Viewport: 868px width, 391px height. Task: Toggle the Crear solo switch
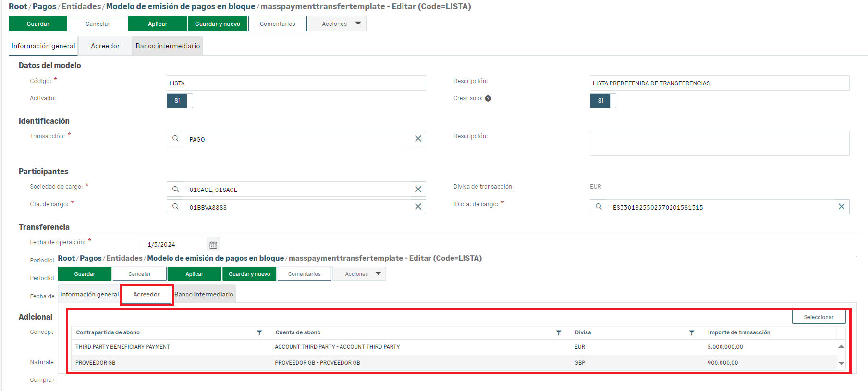[x=603, y=101]
